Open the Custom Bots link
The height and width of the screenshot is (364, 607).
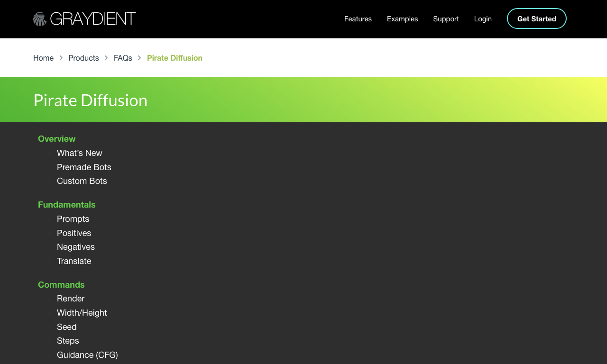click(82, 181)
